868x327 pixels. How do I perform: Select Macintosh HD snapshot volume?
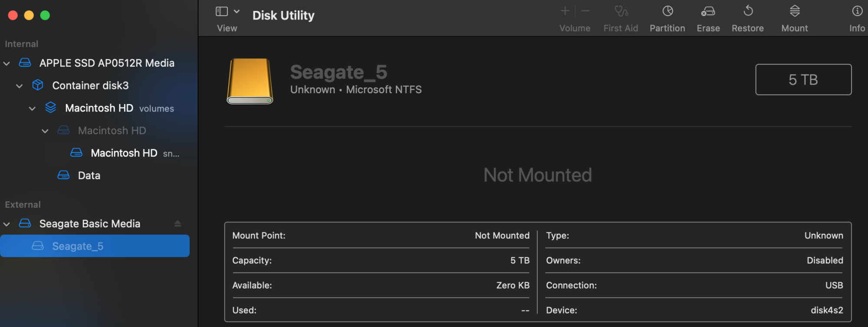pos(124,153)
